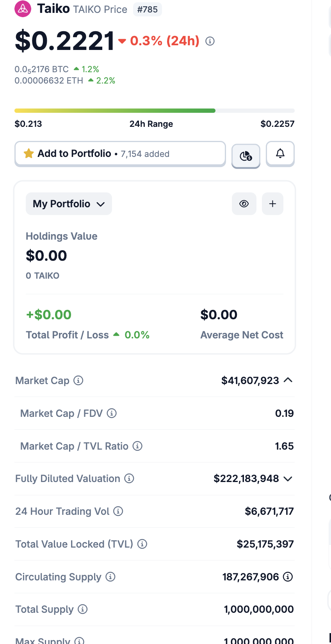Click the info icon next to Market Cap
The image size is (331, 644).
tap(78, 380)
